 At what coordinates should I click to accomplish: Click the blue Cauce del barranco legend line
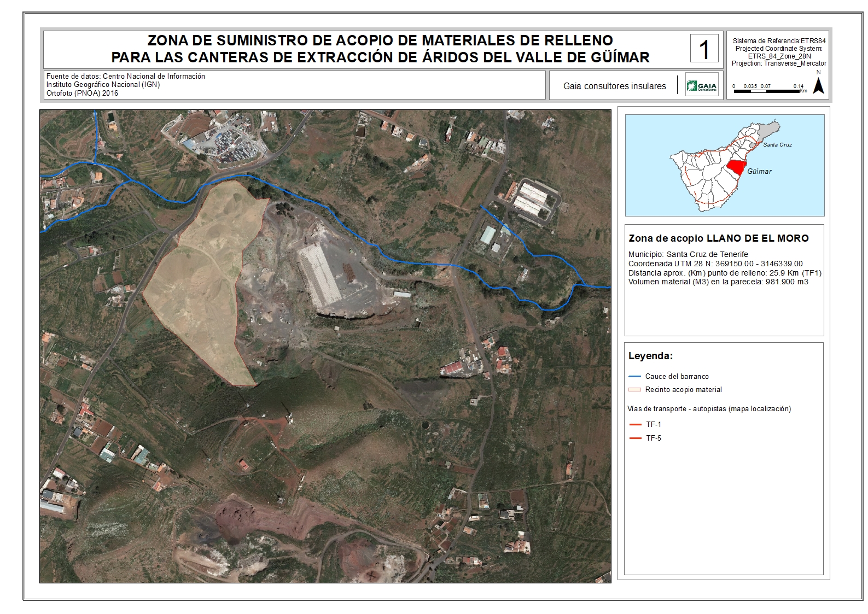(x=634, y=376)
